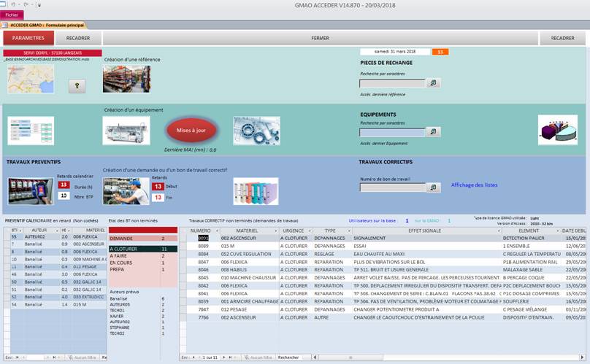Viewport: 590px width, 364px height.
Task: Click the binoculars search button for Equipements
Action: click(x=433, y=132)
